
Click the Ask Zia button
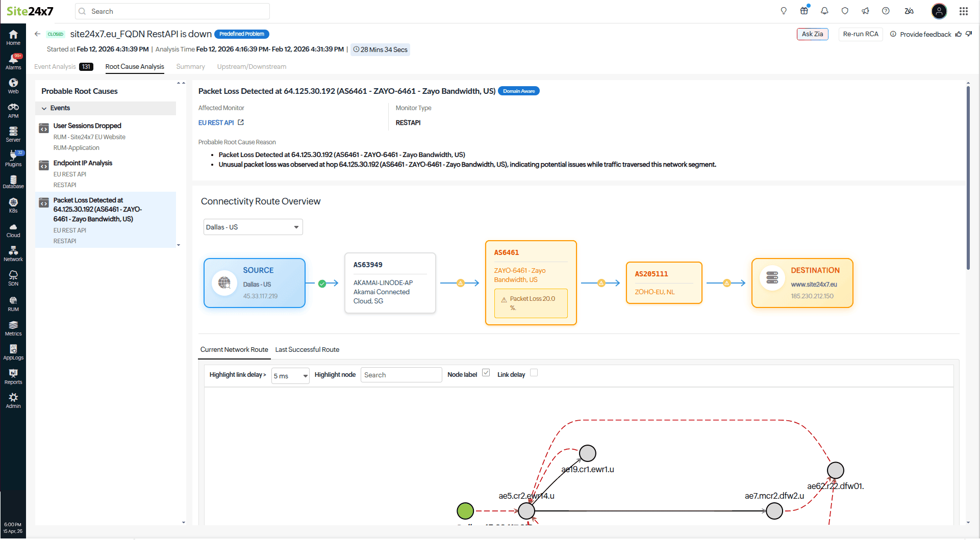pos(812,34)
